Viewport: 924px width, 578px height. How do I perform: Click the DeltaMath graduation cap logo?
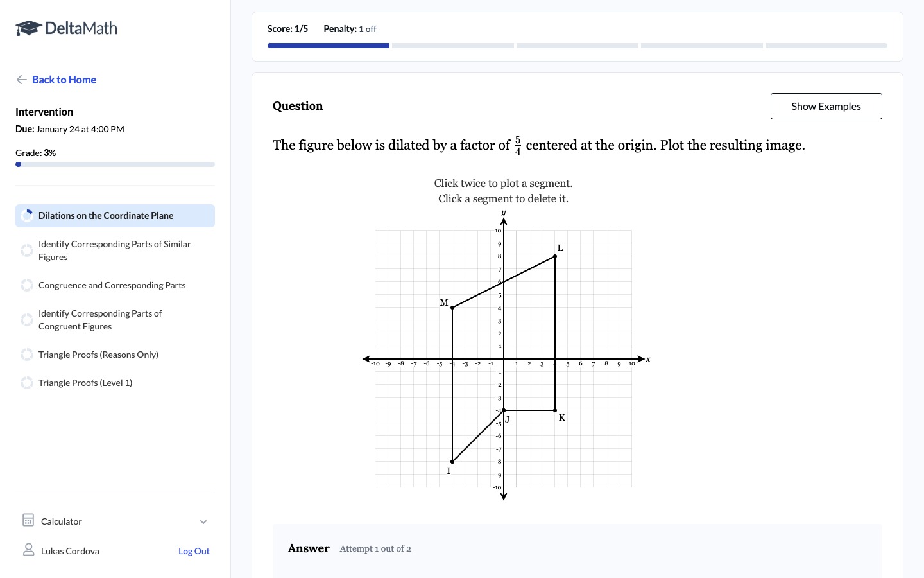click(28, 28)
